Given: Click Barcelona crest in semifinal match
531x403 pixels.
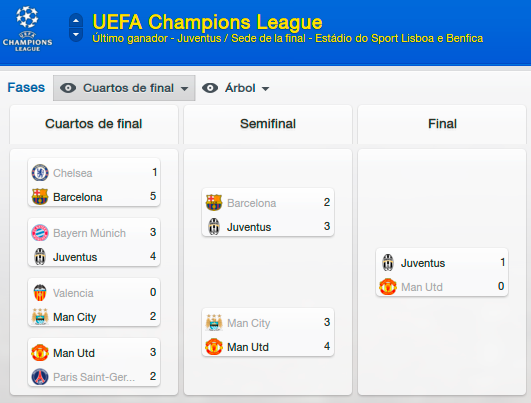Looking at the screenshot, I should pos(214,203).
